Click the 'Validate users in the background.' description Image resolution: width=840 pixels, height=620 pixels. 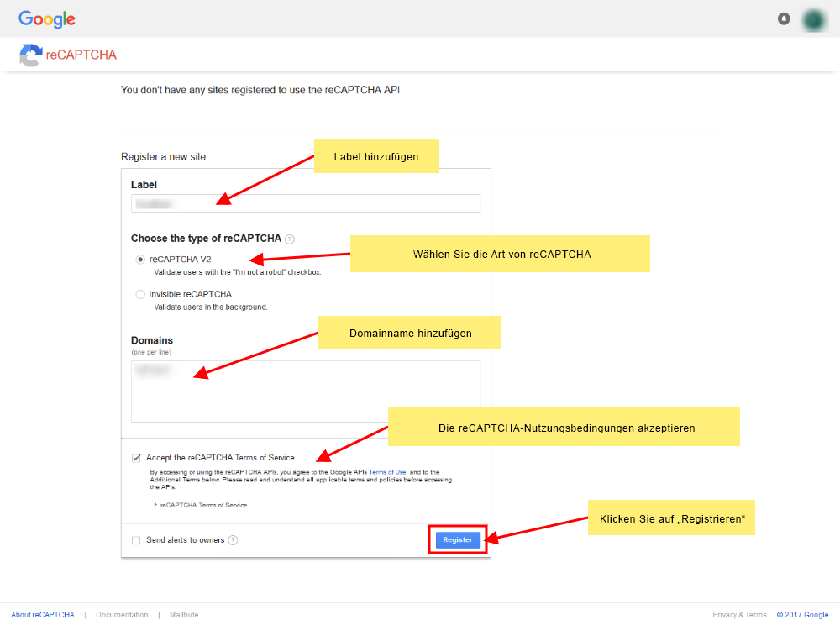click(211, 307)
